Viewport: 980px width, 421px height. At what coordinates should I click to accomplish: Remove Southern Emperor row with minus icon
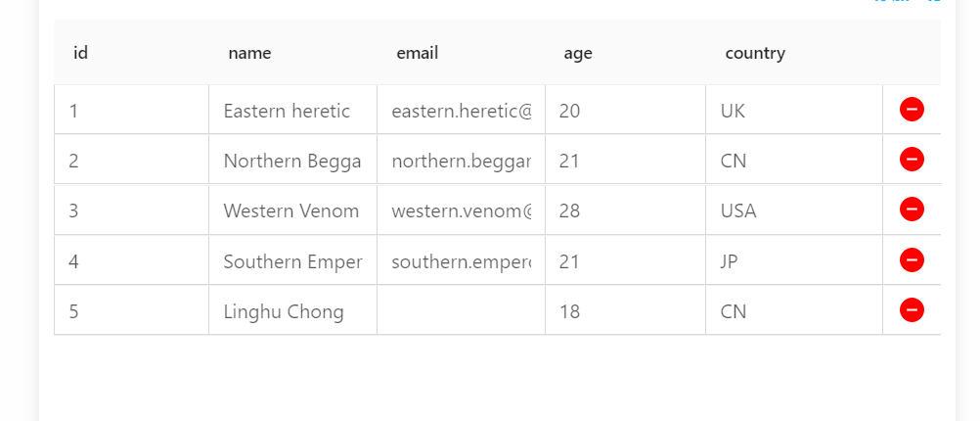click(912, 259)
